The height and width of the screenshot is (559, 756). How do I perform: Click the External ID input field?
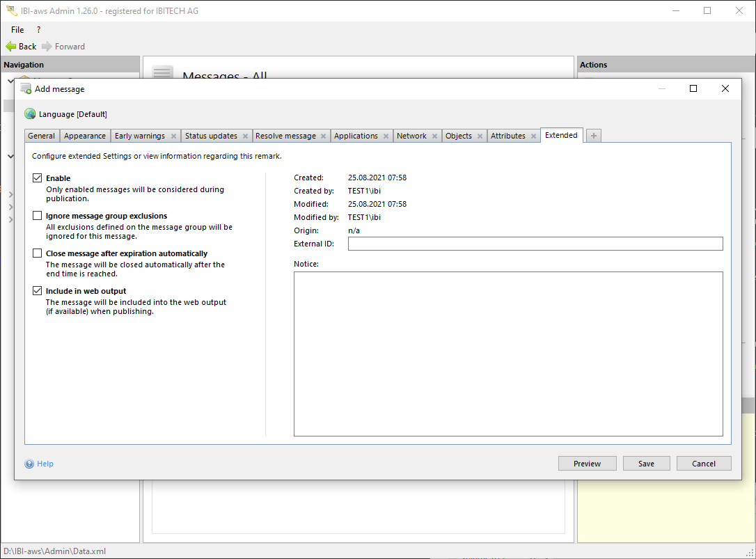coord(535,244)
